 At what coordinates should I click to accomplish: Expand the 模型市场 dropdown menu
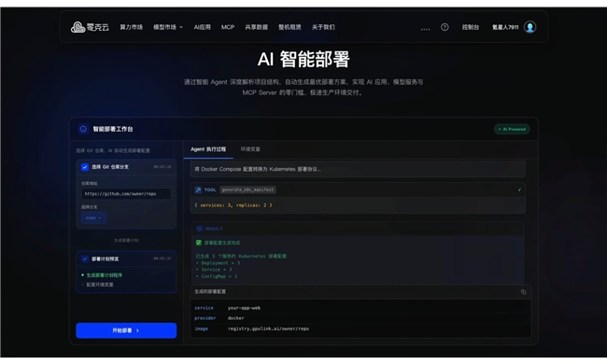click(168, 27)
